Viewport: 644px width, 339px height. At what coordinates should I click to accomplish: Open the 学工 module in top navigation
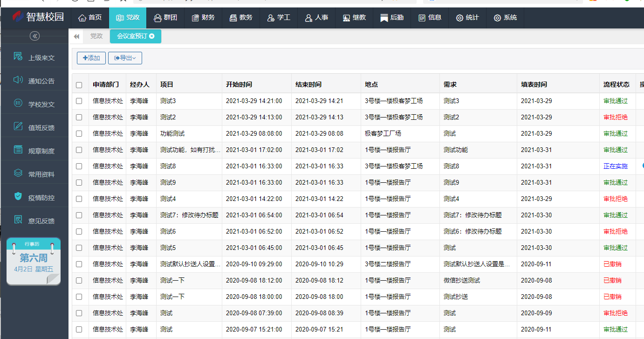(x=278, y=18)
